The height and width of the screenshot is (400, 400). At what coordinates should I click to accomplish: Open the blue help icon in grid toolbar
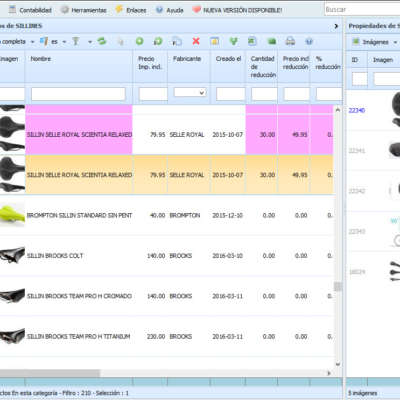coord(309,42)
